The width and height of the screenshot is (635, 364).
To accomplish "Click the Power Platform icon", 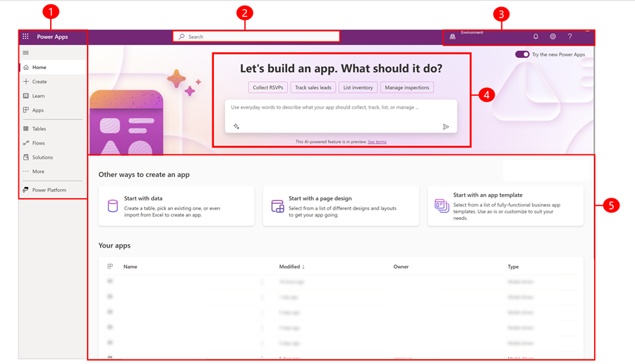I will (x=26, y=190).
